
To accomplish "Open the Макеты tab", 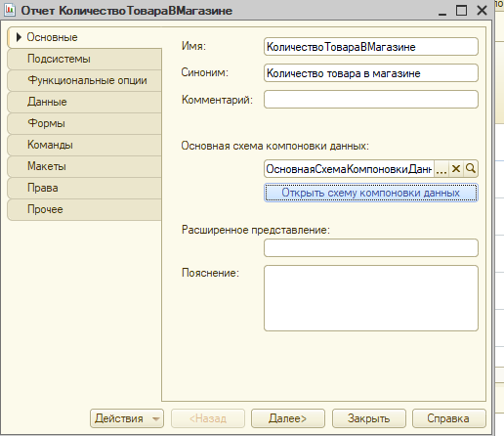I will coord(84,166).
